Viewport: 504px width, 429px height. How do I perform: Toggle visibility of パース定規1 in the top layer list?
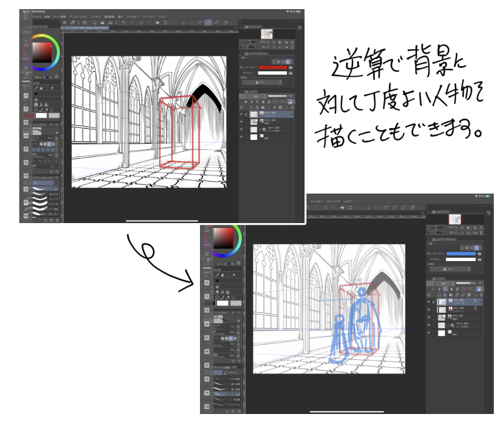(241, 129)
